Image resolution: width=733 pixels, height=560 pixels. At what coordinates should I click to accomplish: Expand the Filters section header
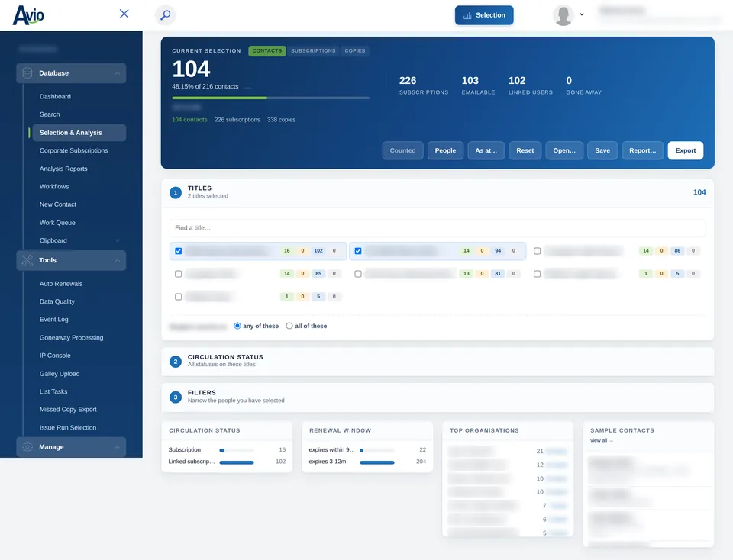click(437, 397)
